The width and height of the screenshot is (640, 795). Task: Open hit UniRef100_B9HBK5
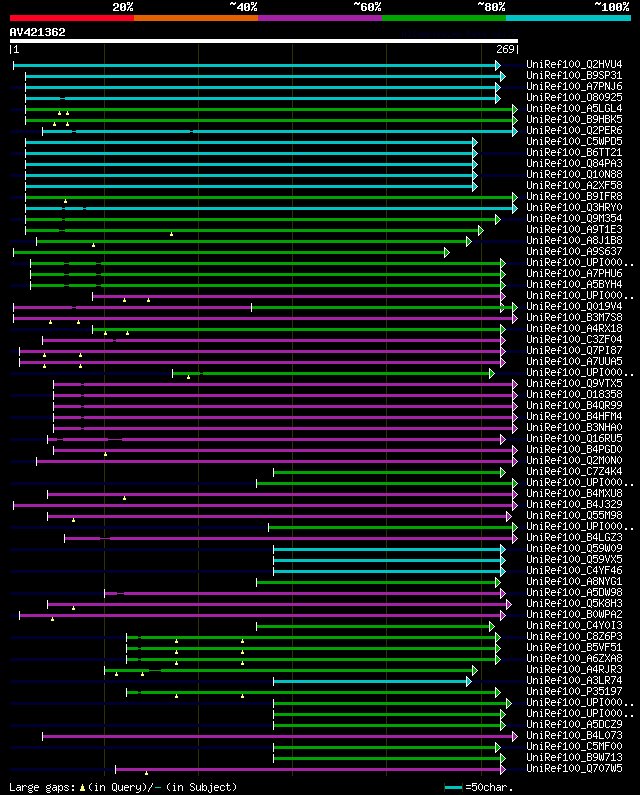pyautogui.click(x=574, y=120)
